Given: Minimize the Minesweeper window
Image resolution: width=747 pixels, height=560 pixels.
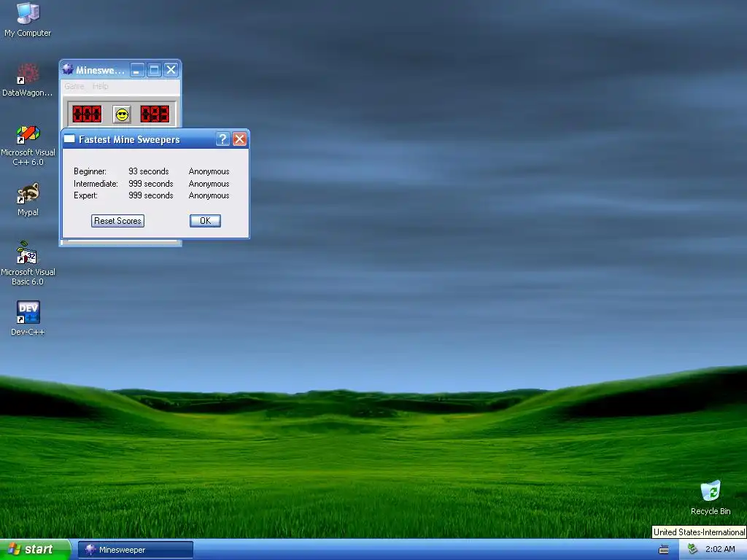Looking at the screenshot, I should point(137,70).
